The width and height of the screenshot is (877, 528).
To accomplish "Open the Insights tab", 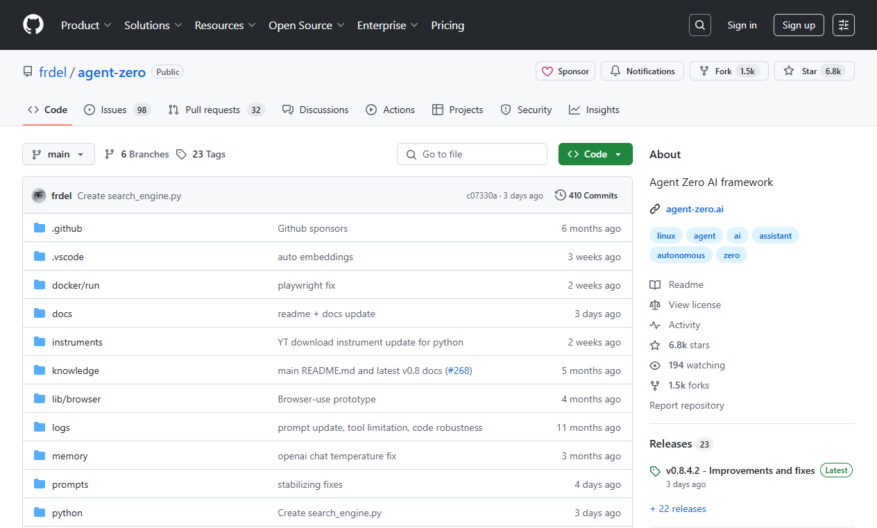I will (x=594, y=110).
